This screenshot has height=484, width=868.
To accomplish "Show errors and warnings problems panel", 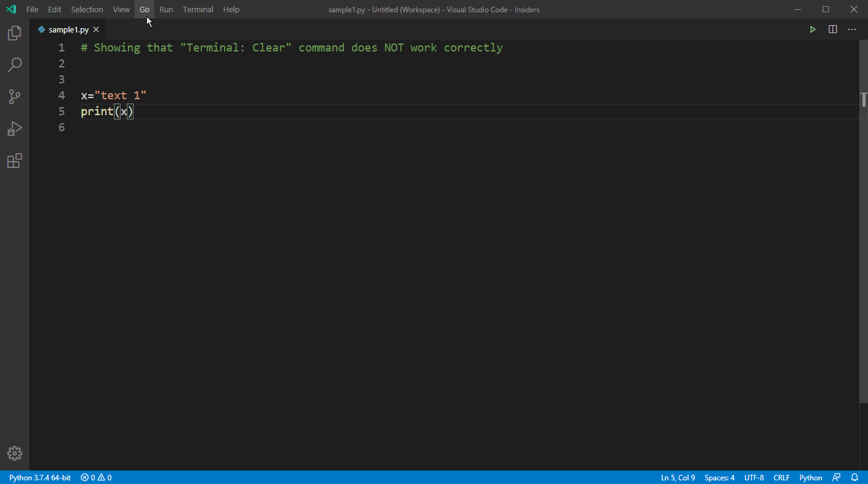I will coord(96,477).
